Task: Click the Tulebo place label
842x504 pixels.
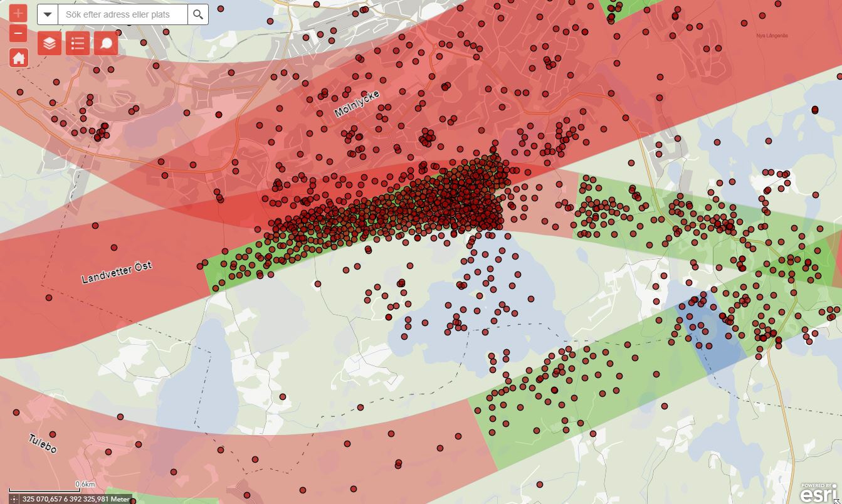Action: tap(43, 443)
